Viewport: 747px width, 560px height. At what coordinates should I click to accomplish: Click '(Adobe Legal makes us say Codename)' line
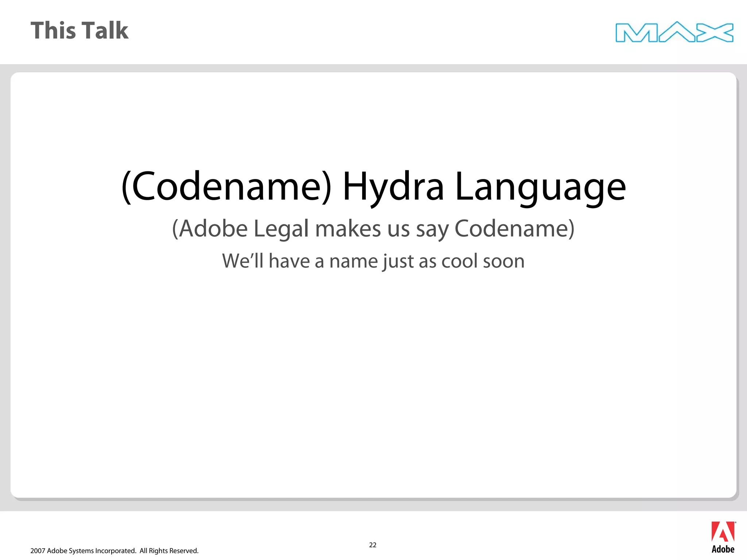(373, 229)
